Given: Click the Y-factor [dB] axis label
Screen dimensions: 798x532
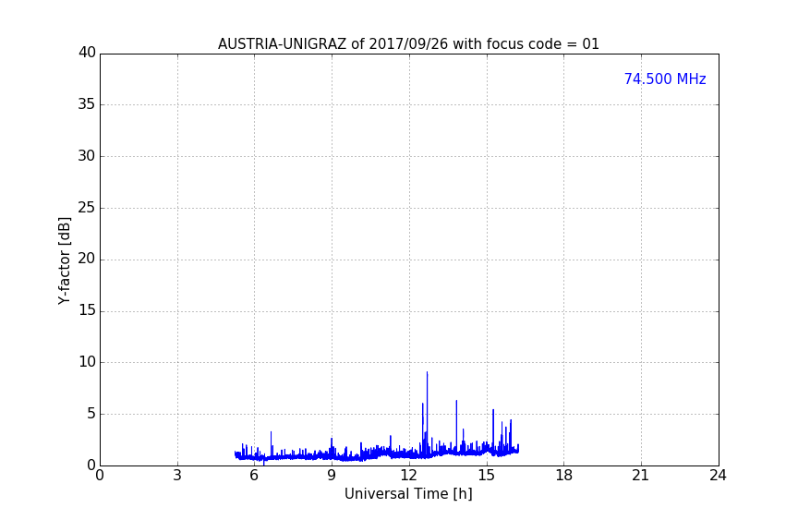Looking at the screenshot, I should (x=64, y=260).
